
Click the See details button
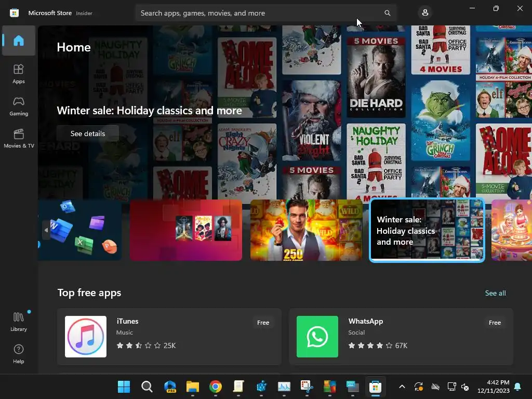[87, 134]
